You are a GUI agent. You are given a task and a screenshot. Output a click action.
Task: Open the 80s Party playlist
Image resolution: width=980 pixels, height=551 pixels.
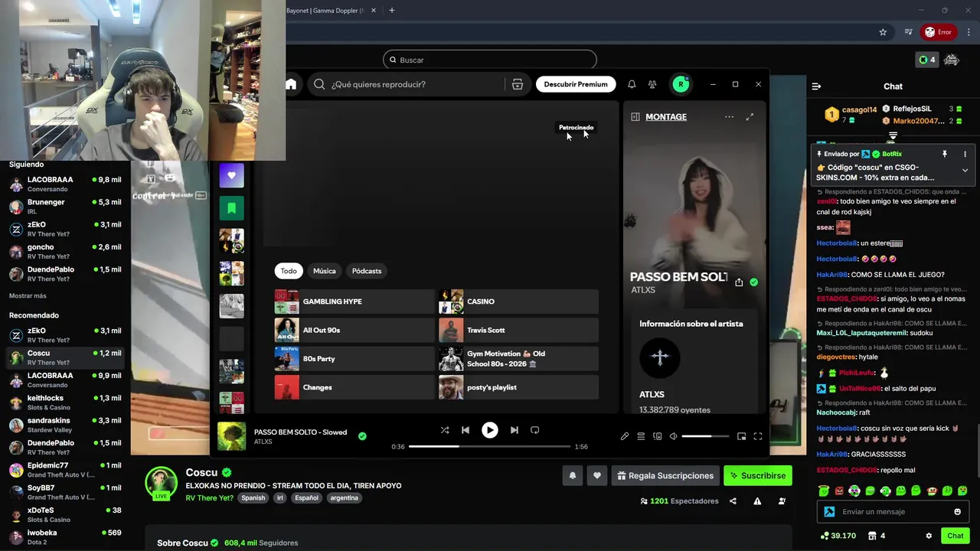click(x=354, y=359)
